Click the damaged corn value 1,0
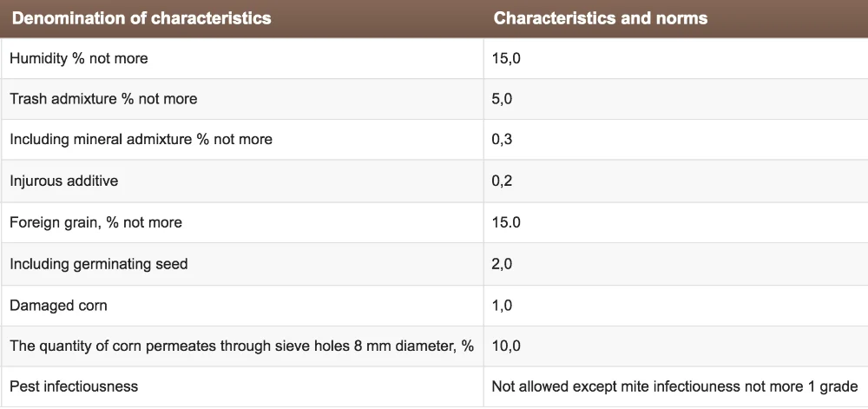Screen dimensions: 868x409 502,306
